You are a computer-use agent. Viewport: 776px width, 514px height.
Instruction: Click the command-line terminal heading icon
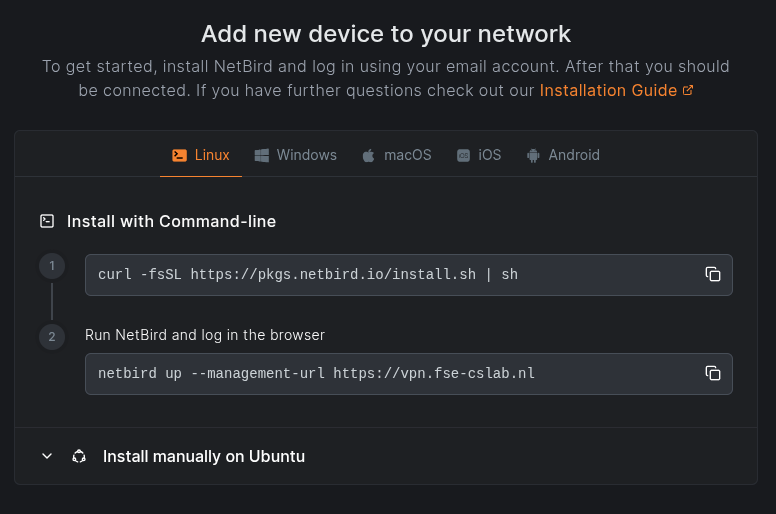click(x=47, y=221)
